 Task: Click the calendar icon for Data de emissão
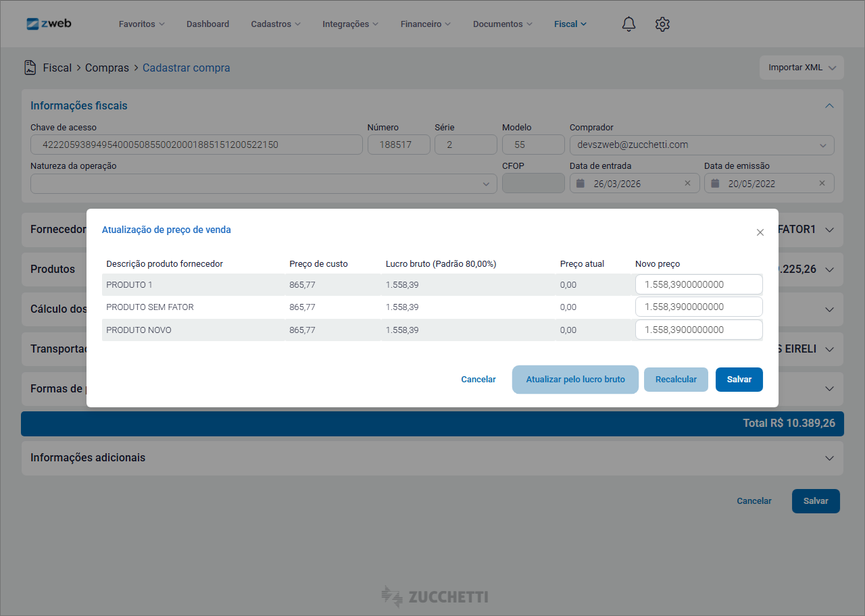714,184
